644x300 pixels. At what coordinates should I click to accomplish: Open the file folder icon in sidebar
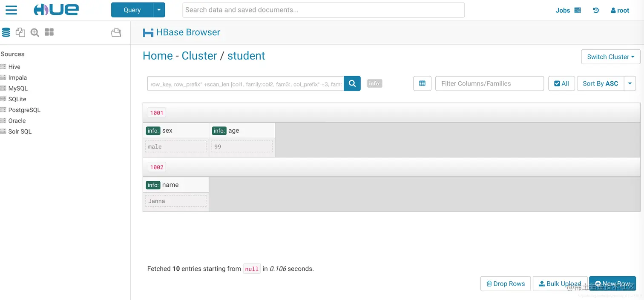(116, 32)
